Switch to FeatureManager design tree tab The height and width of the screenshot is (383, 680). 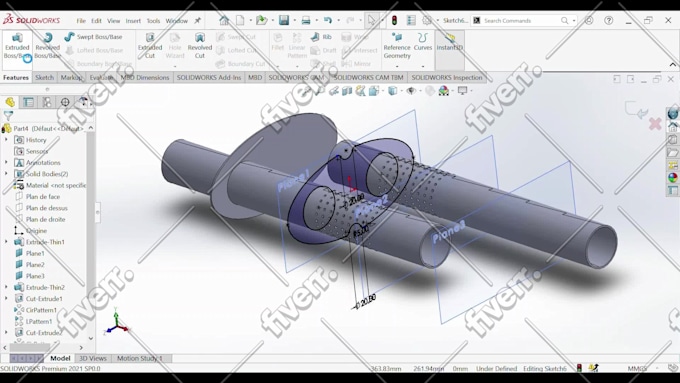click(10, 102)
